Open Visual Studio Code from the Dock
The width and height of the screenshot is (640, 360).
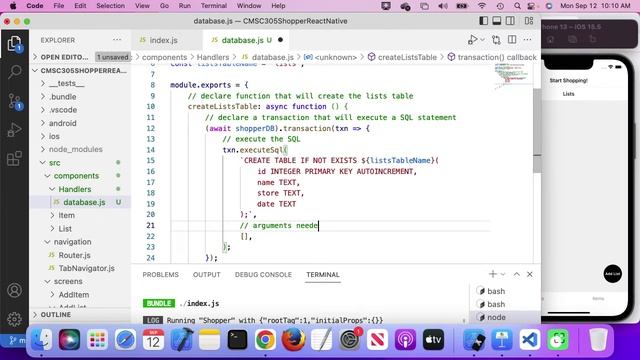(530, 340)
